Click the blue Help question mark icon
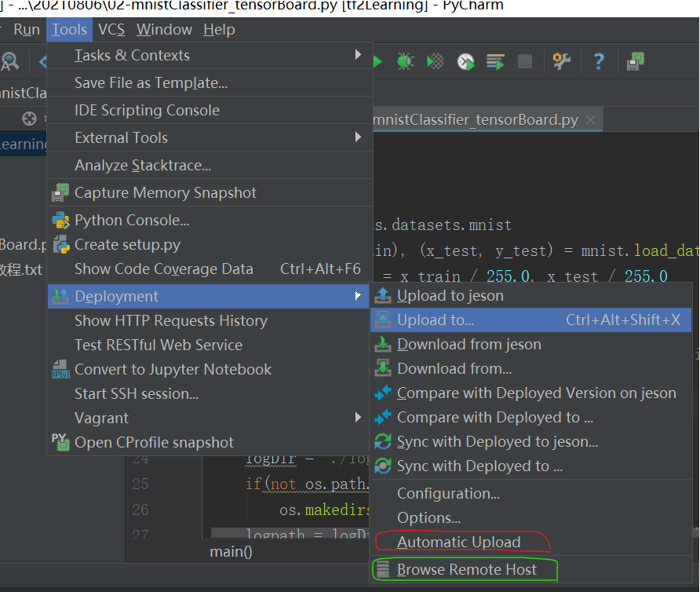700x592 pixels. pyautogui.click(x=599, y=61)
